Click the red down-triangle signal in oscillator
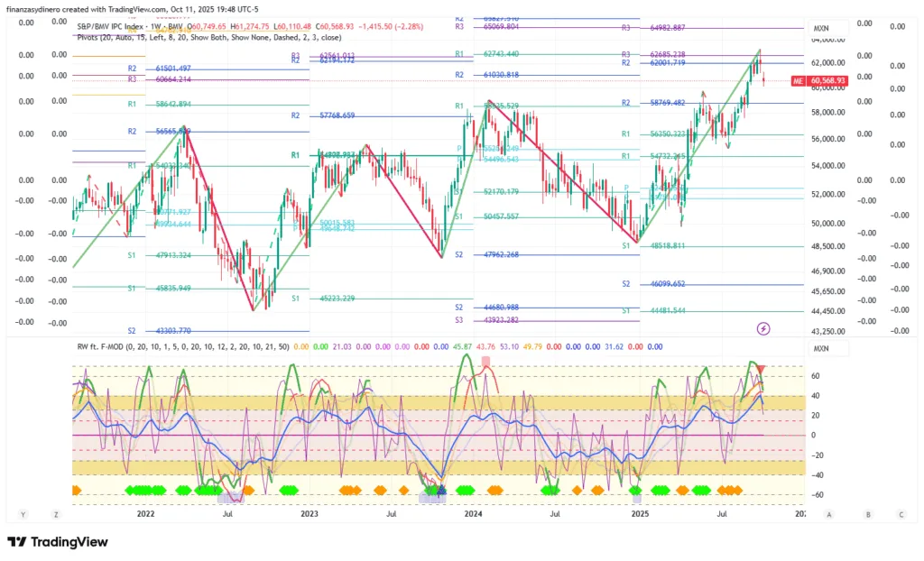The height and width of the screenshot is (561, 924). [762, 370]
